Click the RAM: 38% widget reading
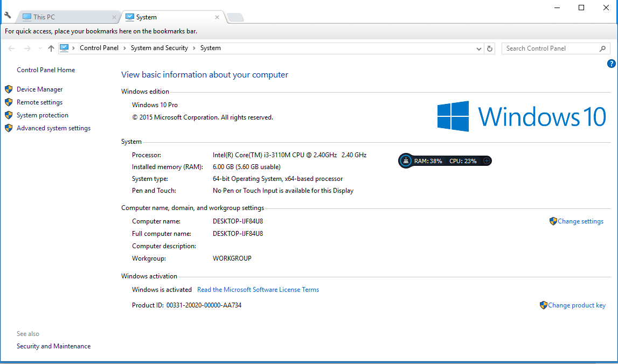 point(428,161)
